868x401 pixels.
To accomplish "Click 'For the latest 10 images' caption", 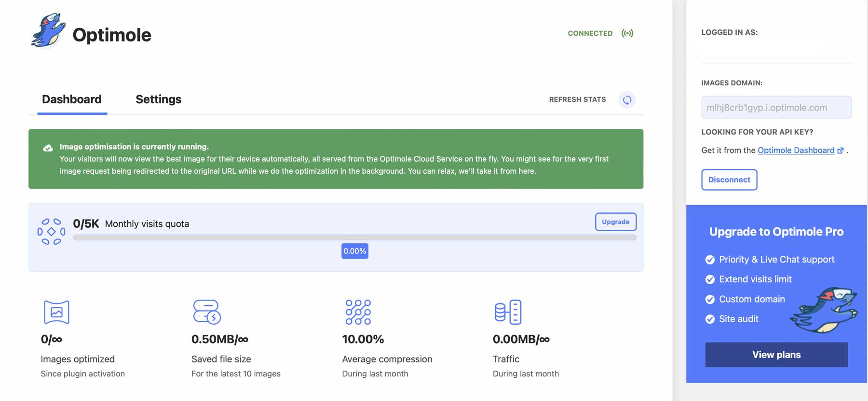I will point(236,373).
